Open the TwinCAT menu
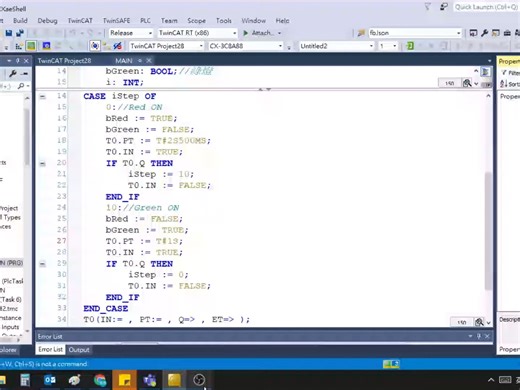This screenshot has height=390, width=520. pos(80,21)
